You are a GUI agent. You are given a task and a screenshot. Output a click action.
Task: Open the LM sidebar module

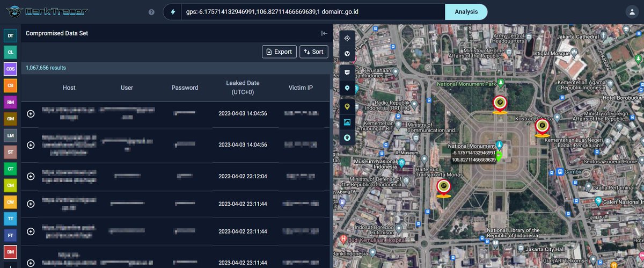10,135
